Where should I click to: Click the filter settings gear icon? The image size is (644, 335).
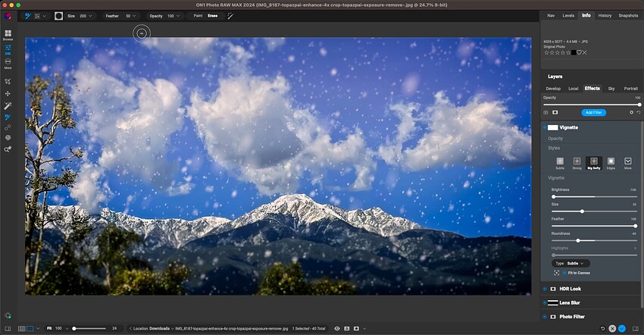(631, 112)
